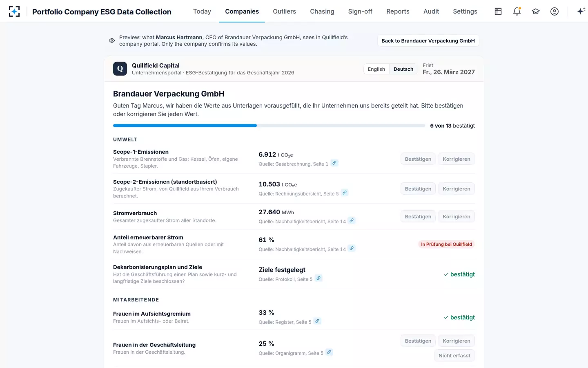588x368 pixels.
Task: Click bestätigt status for Frauen im Aufsichtsgremium
Action: click(459, 317)
